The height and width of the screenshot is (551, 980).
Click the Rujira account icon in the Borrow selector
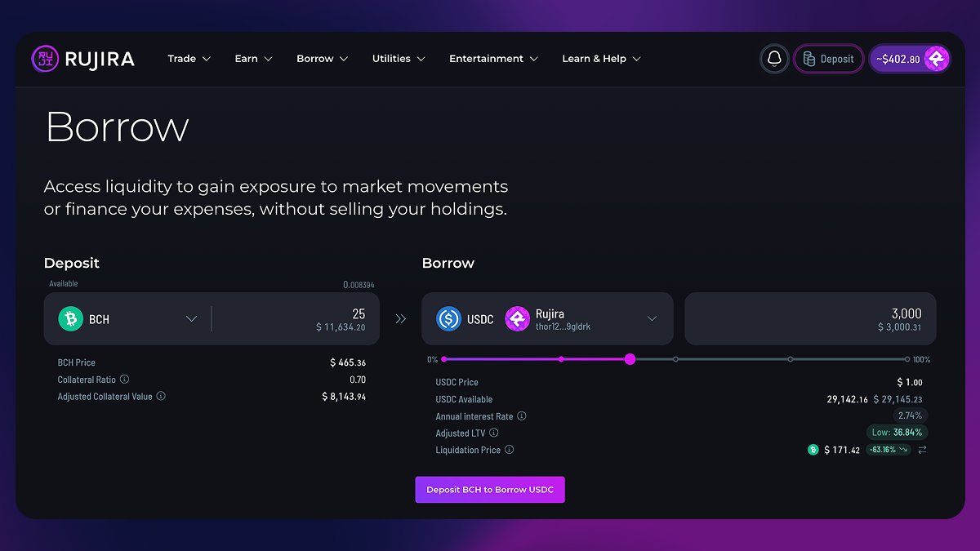coord(518,319)
